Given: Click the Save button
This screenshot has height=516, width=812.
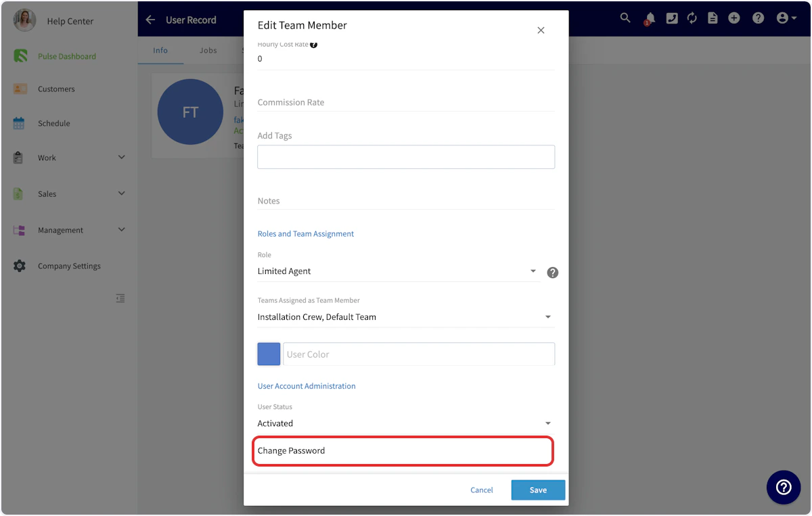Looking at the screenshot, I should [538, 490].
